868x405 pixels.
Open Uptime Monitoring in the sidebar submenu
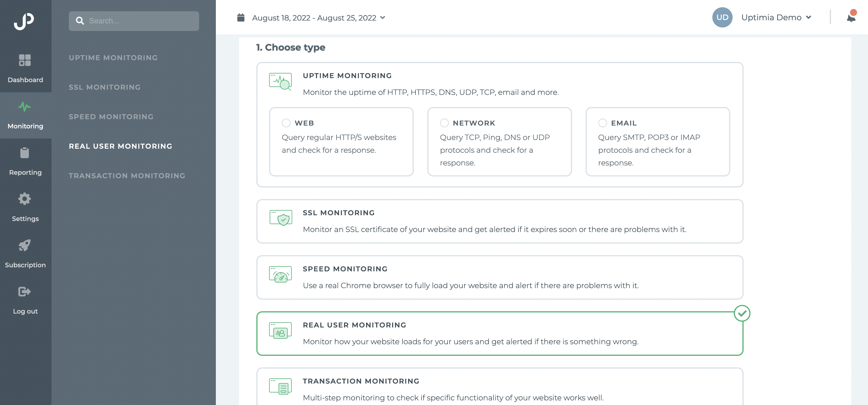point(113,58)
